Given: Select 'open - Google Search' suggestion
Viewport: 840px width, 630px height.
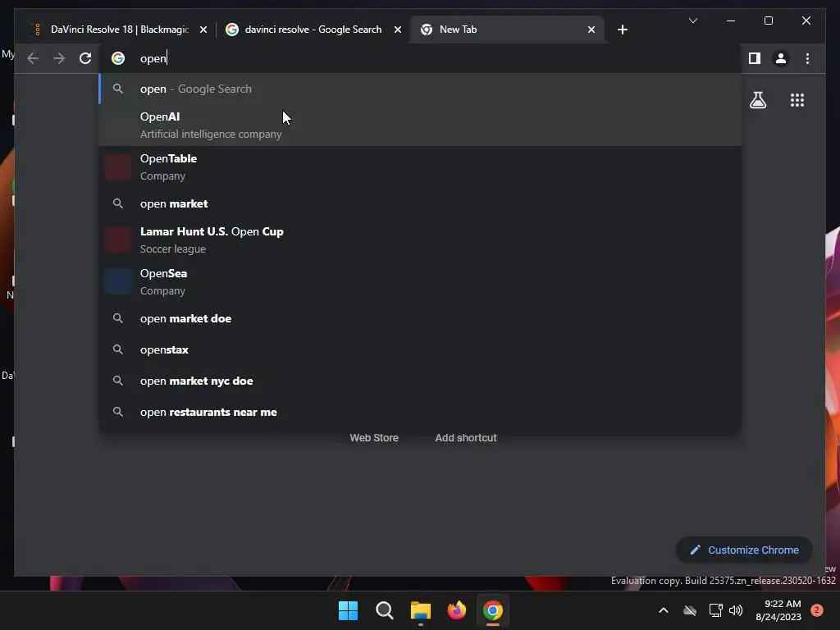Looking at the screenshot, I should 421,89.
